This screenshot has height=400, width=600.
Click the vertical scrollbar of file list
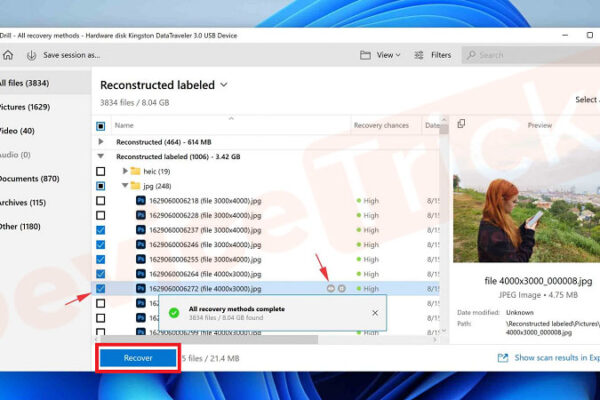tap(443, 129)
